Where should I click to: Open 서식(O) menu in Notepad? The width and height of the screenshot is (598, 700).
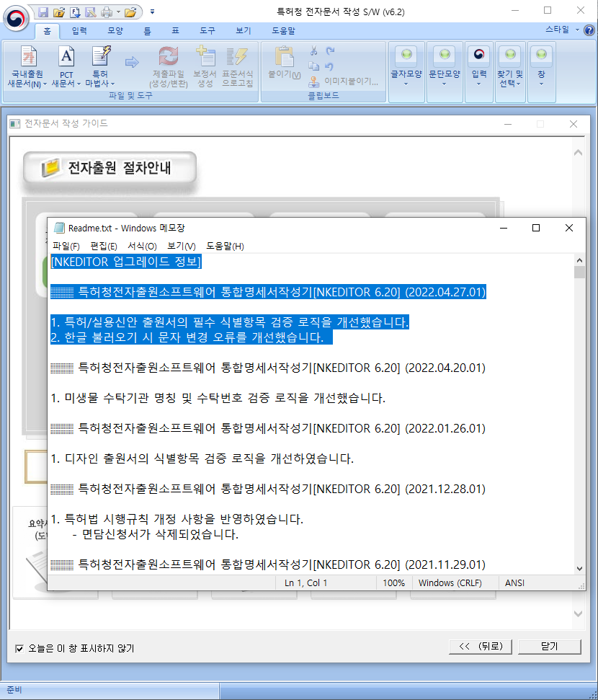coord(142,246)
